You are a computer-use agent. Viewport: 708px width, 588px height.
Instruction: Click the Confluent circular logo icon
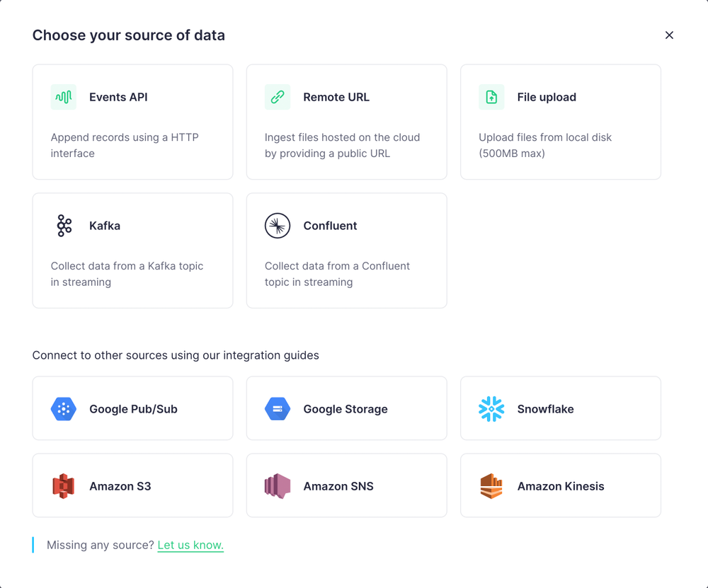point(278,226)
